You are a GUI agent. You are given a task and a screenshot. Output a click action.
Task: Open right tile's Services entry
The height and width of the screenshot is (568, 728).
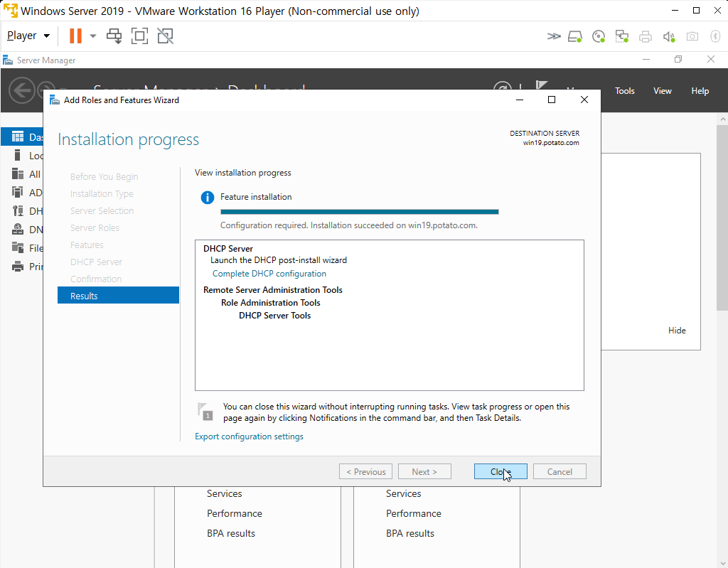pos(404,493)
